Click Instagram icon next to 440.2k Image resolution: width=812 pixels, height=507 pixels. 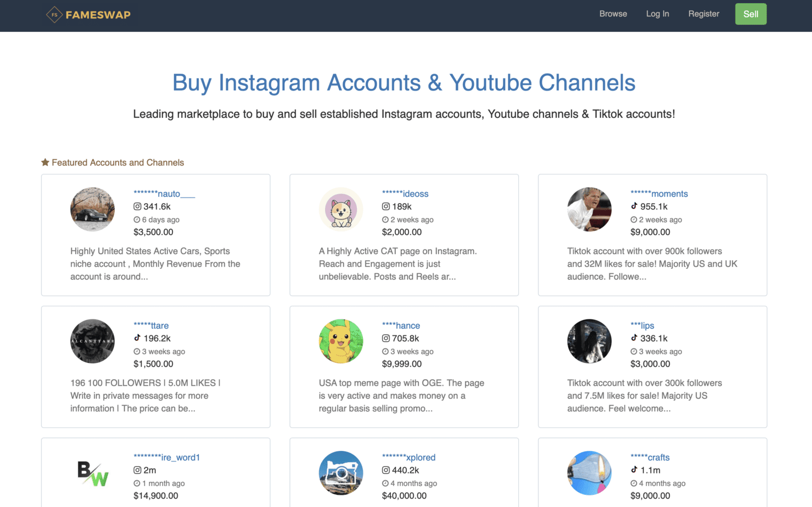coord(386,470)
